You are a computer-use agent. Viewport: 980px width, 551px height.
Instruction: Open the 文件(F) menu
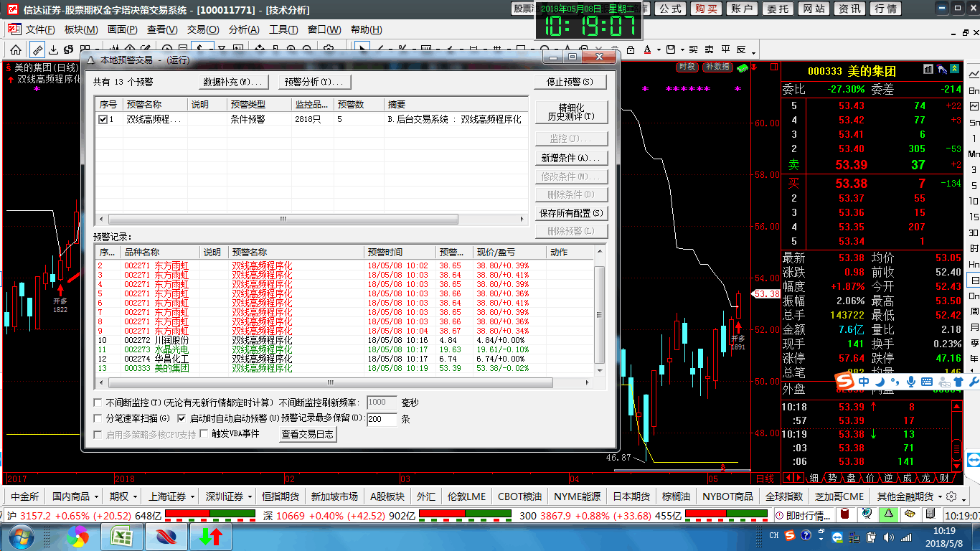(x=40, y=29)
